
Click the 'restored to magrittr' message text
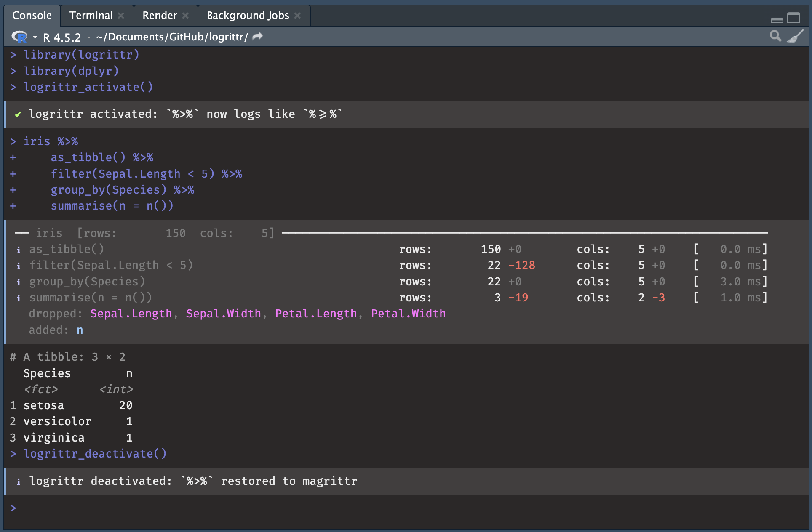coord(289,481)
